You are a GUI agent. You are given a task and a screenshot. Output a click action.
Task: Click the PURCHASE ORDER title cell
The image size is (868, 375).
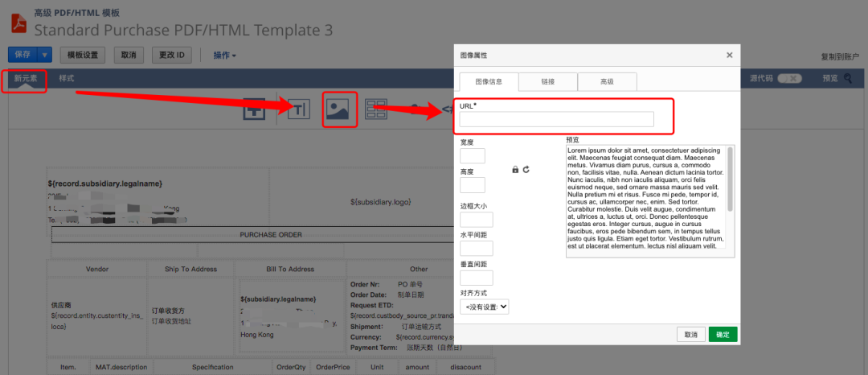point(271,235)
